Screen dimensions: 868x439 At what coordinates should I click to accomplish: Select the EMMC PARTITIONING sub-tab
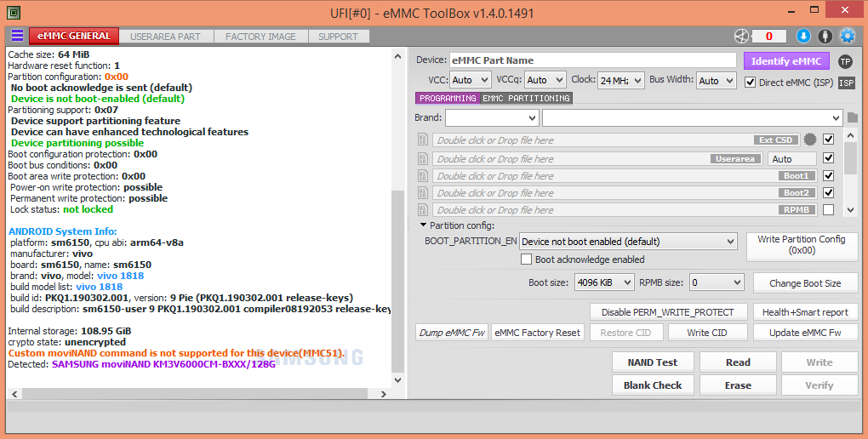click(x=526, y=98)
